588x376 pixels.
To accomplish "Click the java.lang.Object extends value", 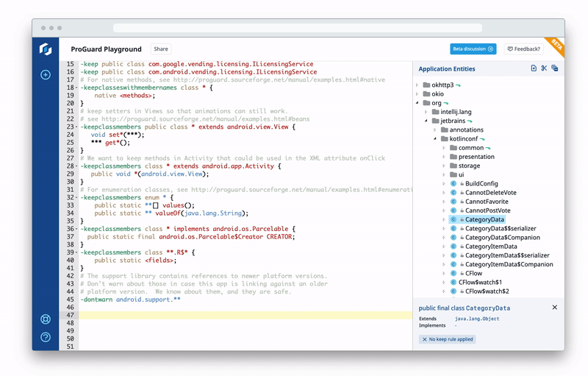I will tap(477, 319).
